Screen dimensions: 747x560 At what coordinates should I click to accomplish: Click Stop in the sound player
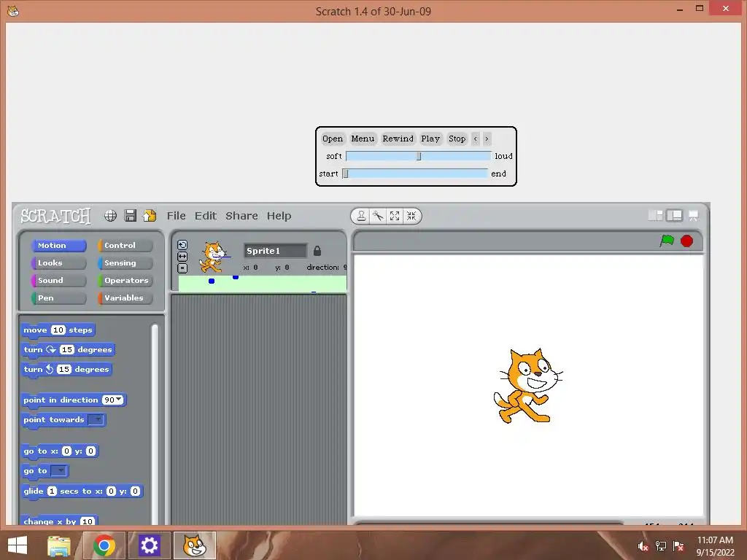coord(457,139)
